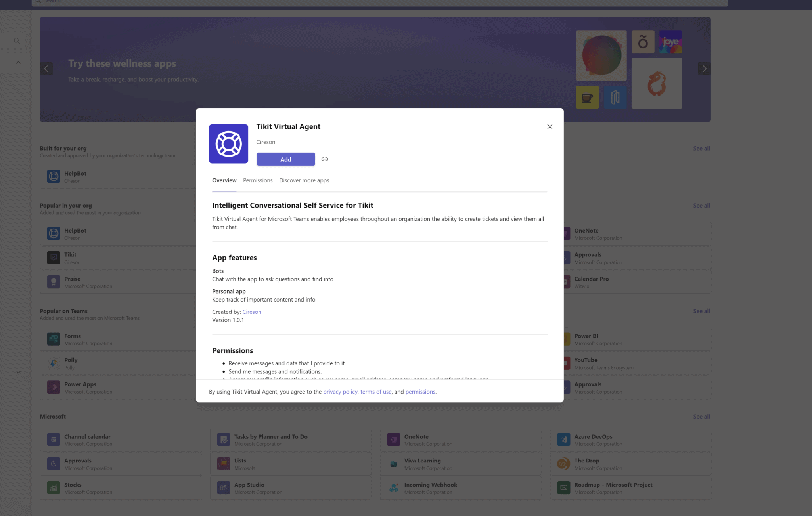Viewport: 812px width, 516px height.
Task: Go back in the carousel using the left arrow
Action: (x=46, y=68)
